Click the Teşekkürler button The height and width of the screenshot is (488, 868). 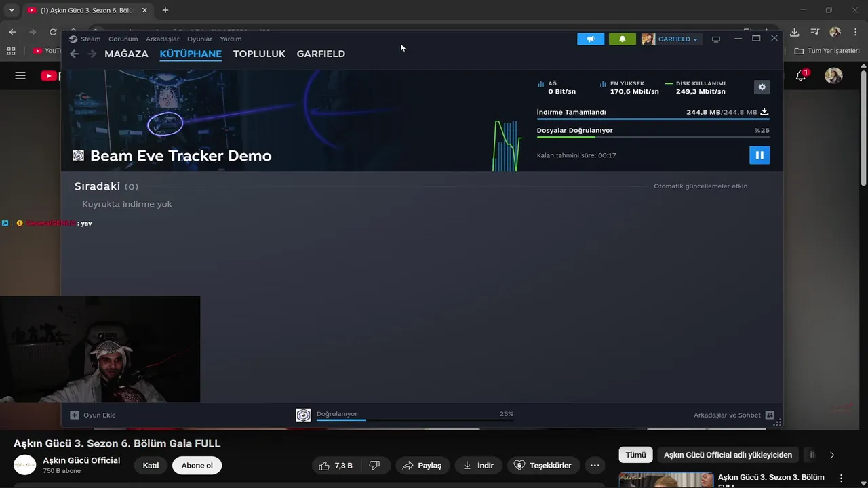coord(542,466)
